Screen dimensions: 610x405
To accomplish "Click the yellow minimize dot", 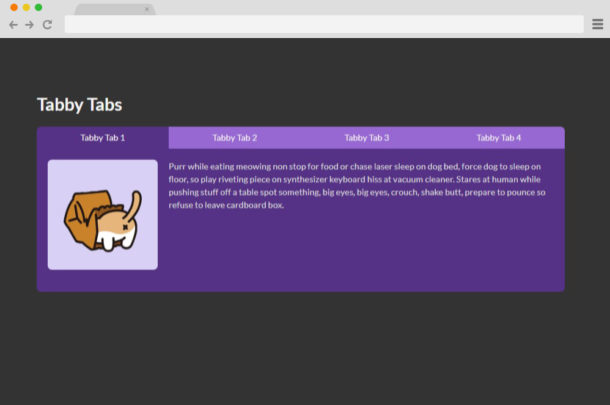I will point(26,7).
